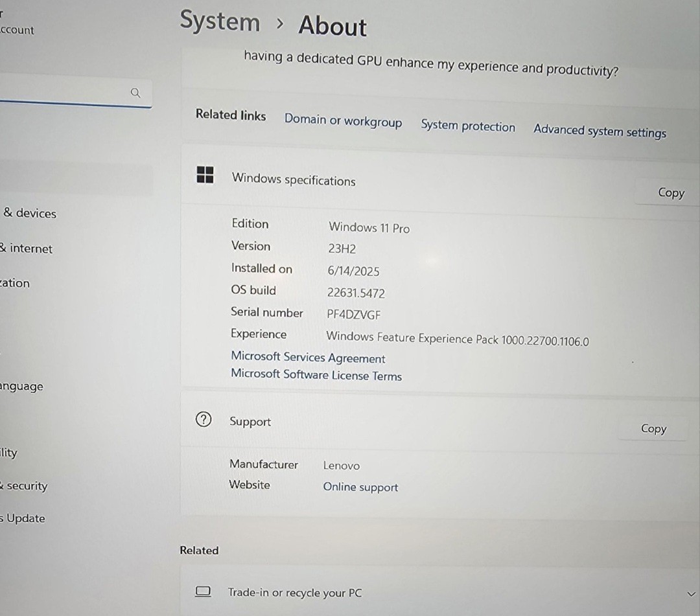Click the 'Installed on' label
Viewport: 700px width, 616px height.
pos(262,268)
